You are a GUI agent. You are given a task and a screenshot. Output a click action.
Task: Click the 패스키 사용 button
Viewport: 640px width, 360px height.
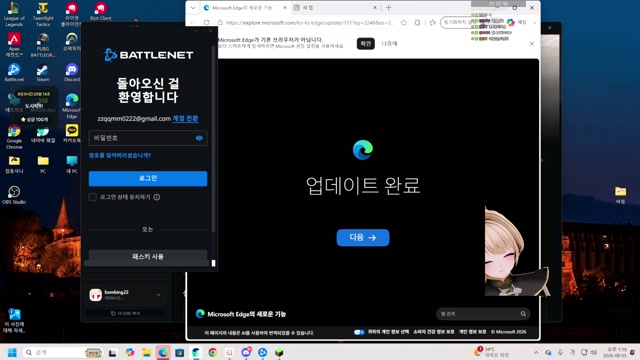[148, 257]
